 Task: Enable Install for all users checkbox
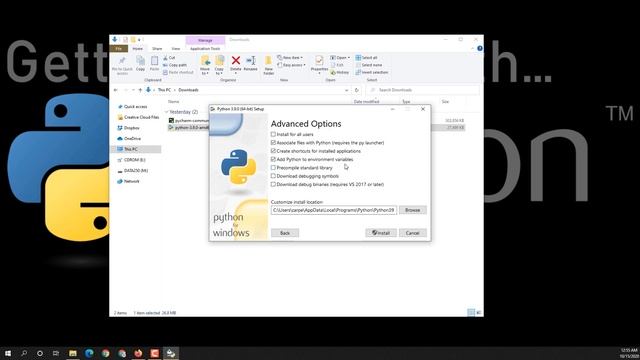(x=273, y=134)
